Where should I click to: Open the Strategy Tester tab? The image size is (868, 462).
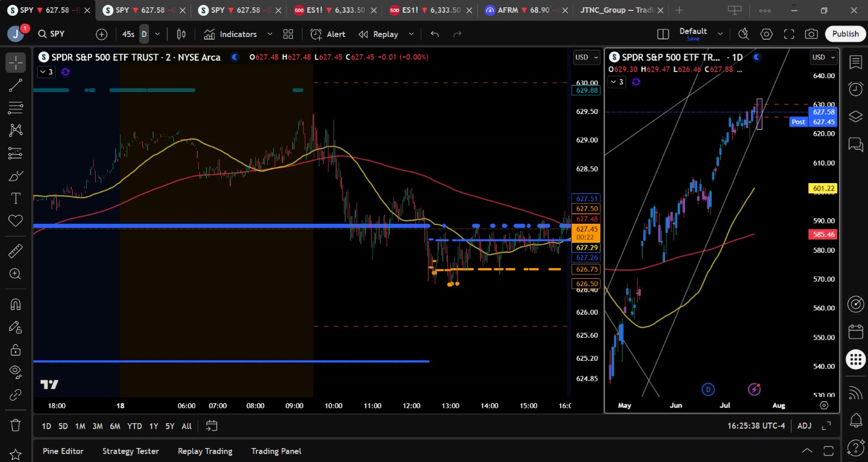click(x=130, y=451)
